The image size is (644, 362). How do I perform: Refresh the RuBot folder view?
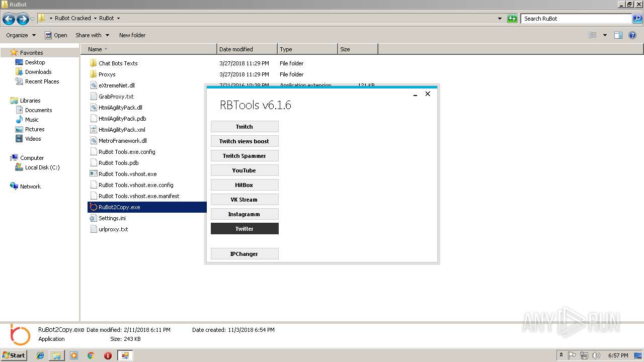coord(512,19)
